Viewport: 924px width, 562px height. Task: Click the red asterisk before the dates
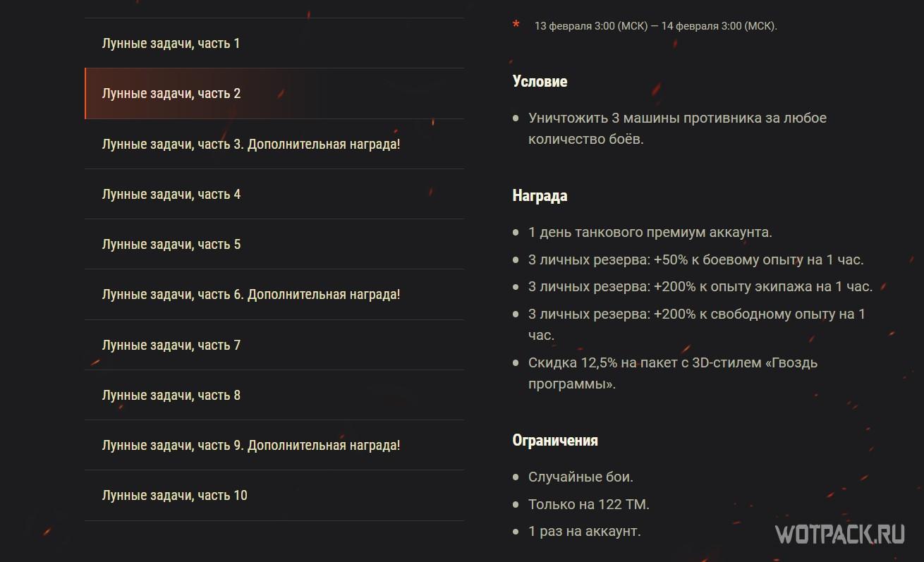click(516, 25)
